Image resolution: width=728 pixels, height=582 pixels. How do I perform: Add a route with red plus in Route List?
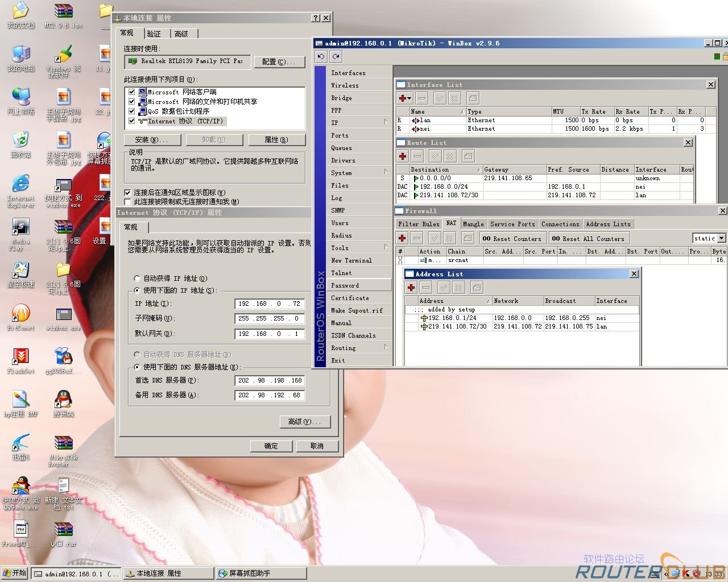pyautogui.click(x=403, y=156)
